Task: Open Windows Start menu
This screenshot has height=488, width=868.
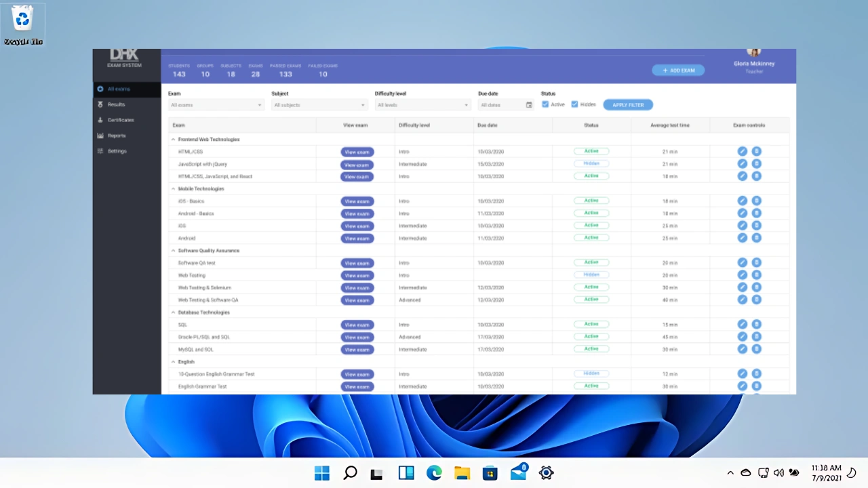Action: [x=322, y=473]
